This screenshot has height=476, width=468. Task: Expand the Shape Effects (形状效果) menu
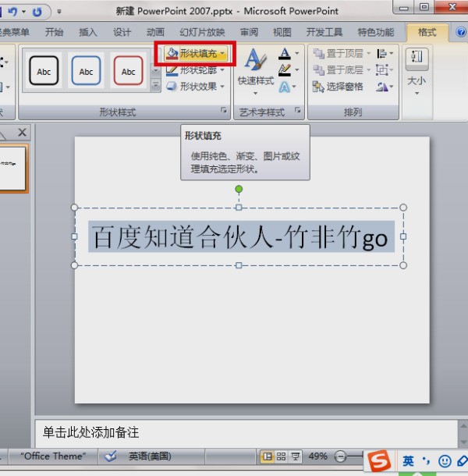(197, 87)
